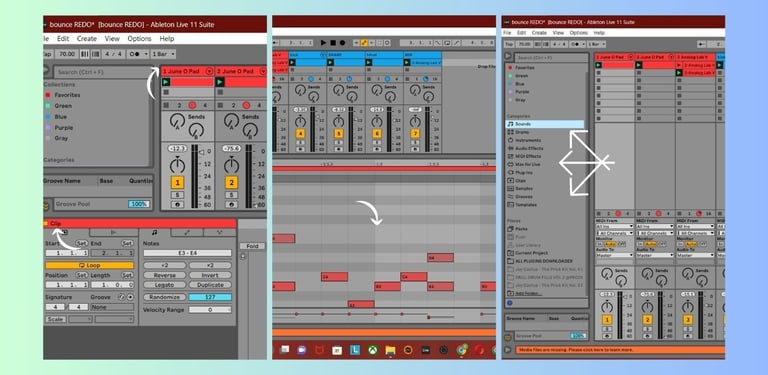This screenshot has width=768, height=375.
Task: Click the Invert button in Notes panel
Action: 210,275
